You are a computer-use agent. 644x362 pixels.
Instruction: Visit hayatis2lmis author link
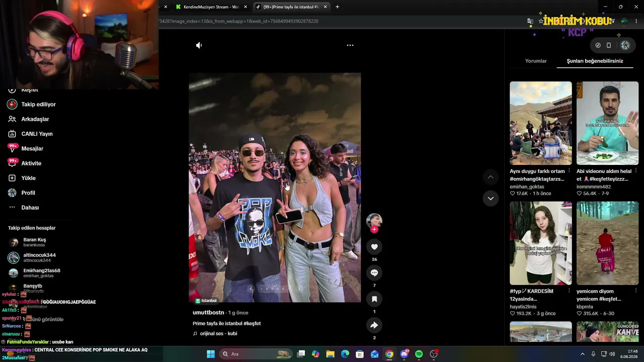523,307
